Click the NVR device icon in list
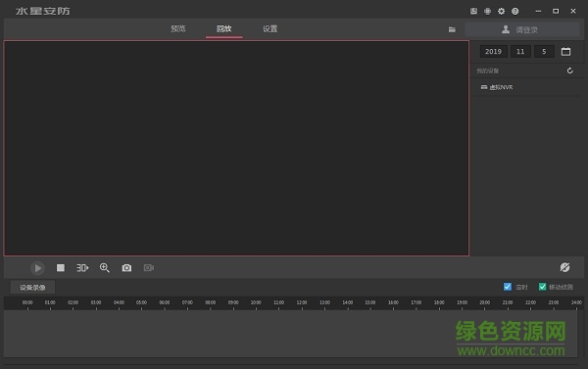Image resolution: width=588 pixels, height=369 pixels. (484, 87)
